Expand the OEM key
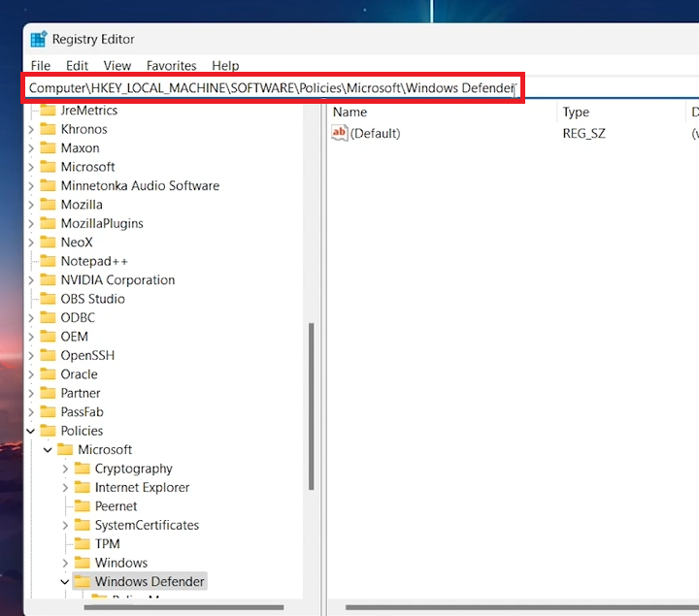Viewport: 699px width, 616px height. [31, 337]
